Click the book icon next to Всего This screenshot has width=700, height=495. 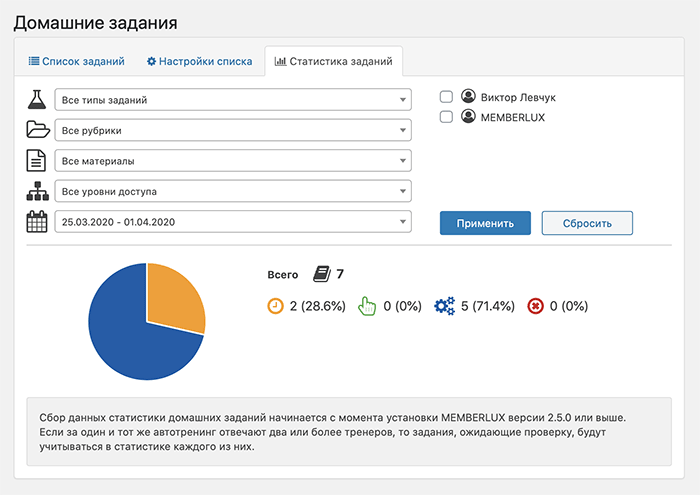(x=321, y=274)
